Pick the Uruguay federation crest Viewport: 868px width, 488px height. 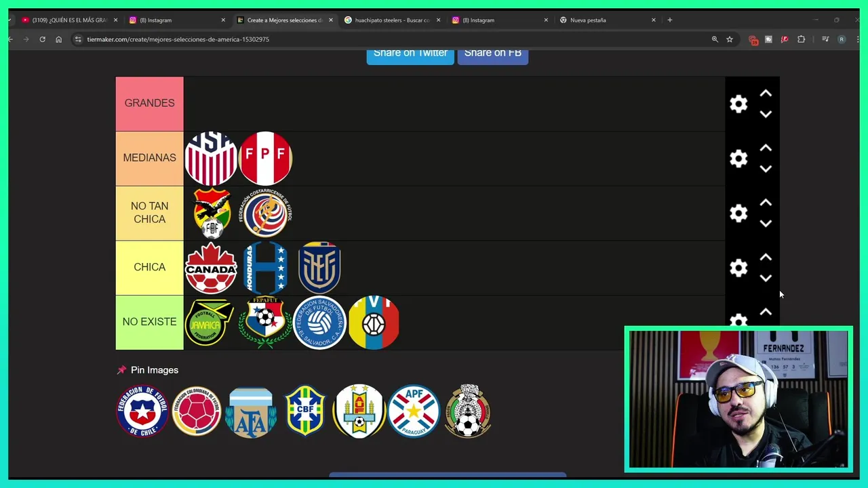tap(359, 411)
